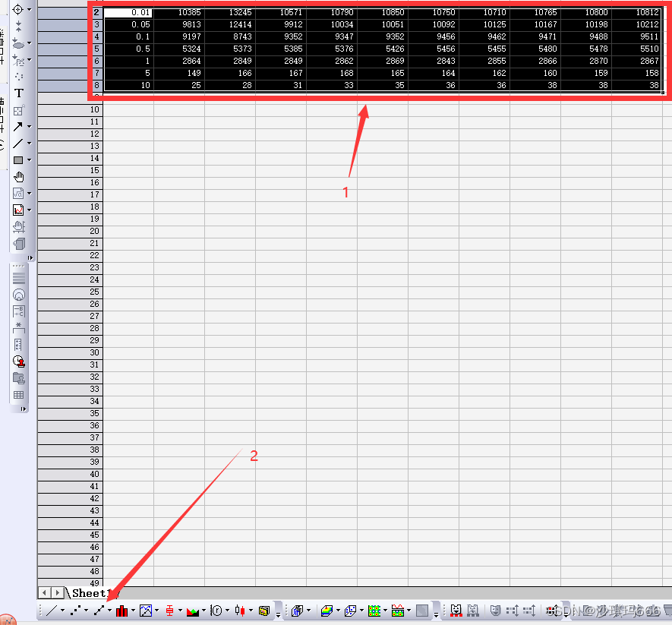Select the Arrow drawing tool
The image size is (672, 625).
click(x=18, y=127)
